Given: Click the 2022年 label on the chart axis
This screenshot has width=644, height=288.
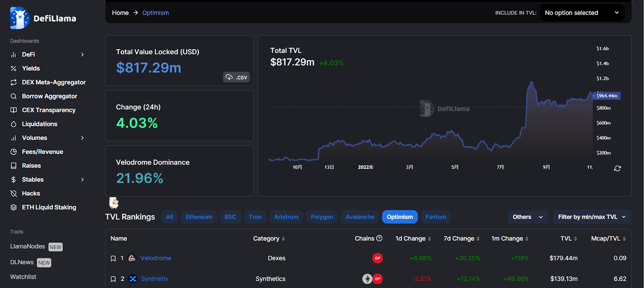Looking at the screenshot, I should point(366,167).
